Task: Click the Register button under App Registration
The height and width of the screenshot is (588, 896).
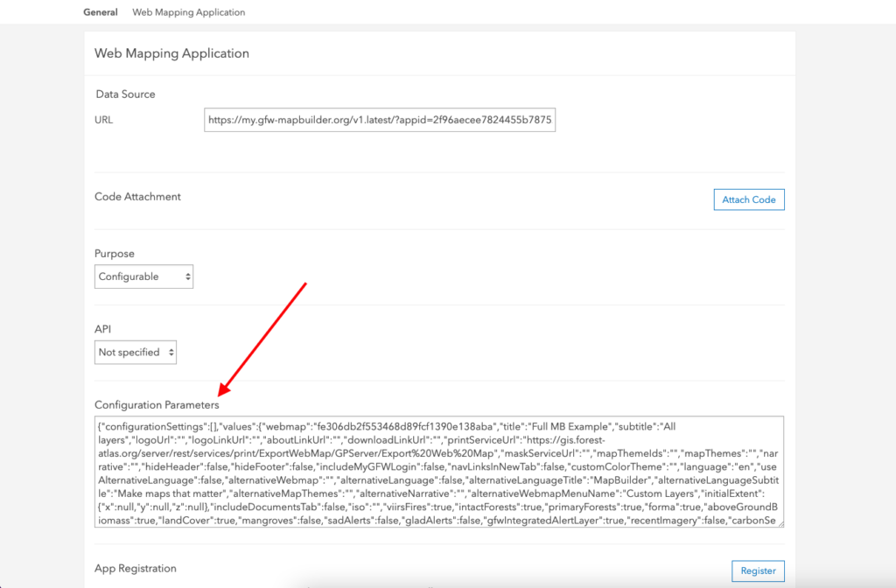Action: (x=758, y=570)
